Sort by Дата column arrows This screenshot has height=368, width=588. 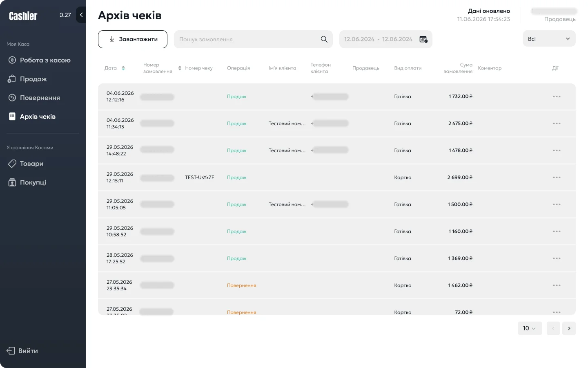pyautogui.click(x=123, y=68)
